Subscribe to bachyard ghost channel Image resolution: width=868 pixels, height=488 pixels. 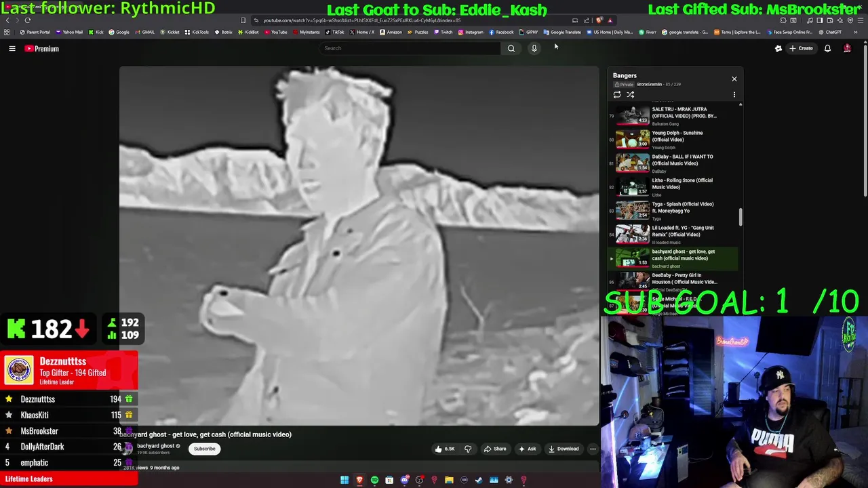(x=204, y=449)
